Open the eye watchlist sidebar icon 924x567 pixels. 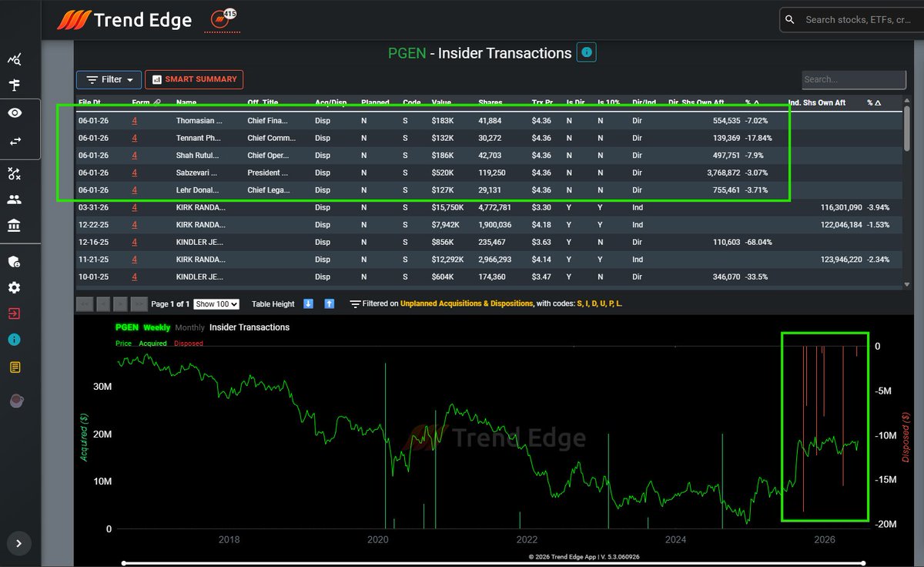tap(14, 113)
